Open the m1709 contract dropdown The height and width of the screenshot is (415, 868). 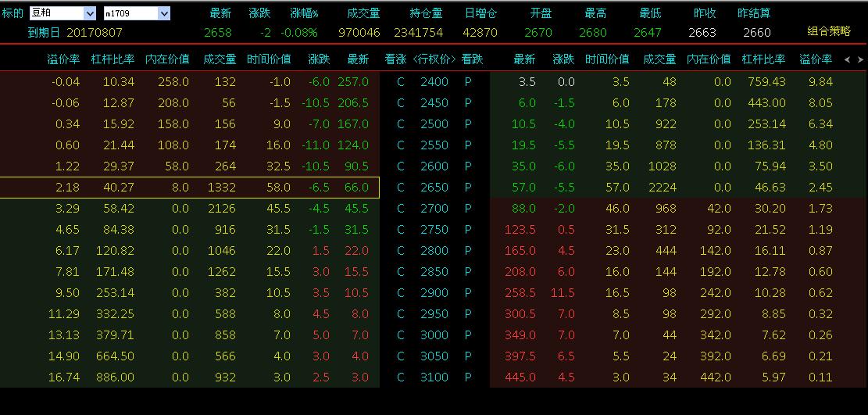pyautogui.click(x=164, y=13)
